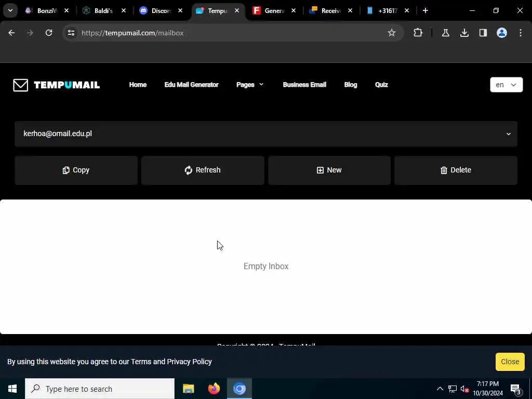Switch to the Baldi's browser tab

[99, 11]
